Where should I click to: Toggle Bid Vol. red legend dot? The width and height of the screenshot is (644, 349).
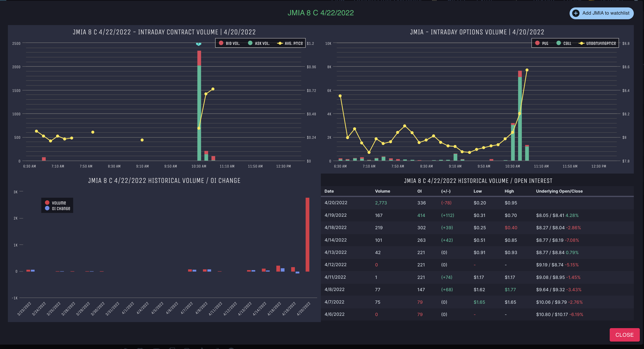[221, 43]
